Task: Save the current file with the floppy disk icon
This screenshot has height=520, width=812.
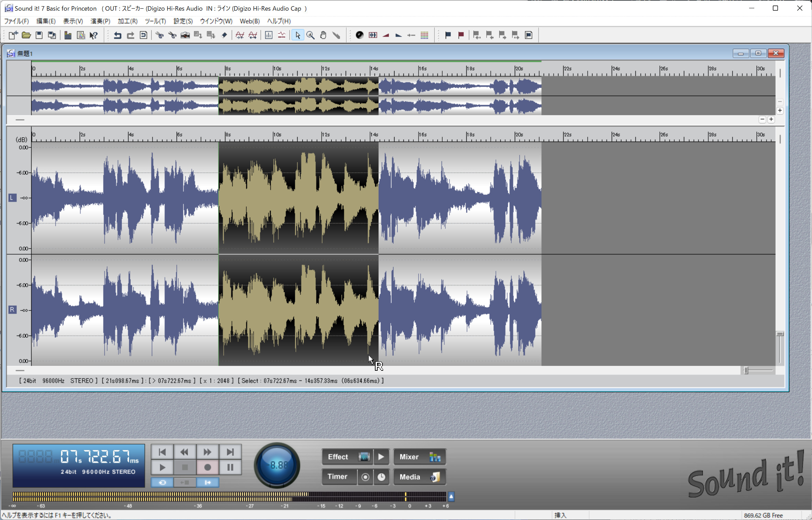Action: click(x=39, y=35)
